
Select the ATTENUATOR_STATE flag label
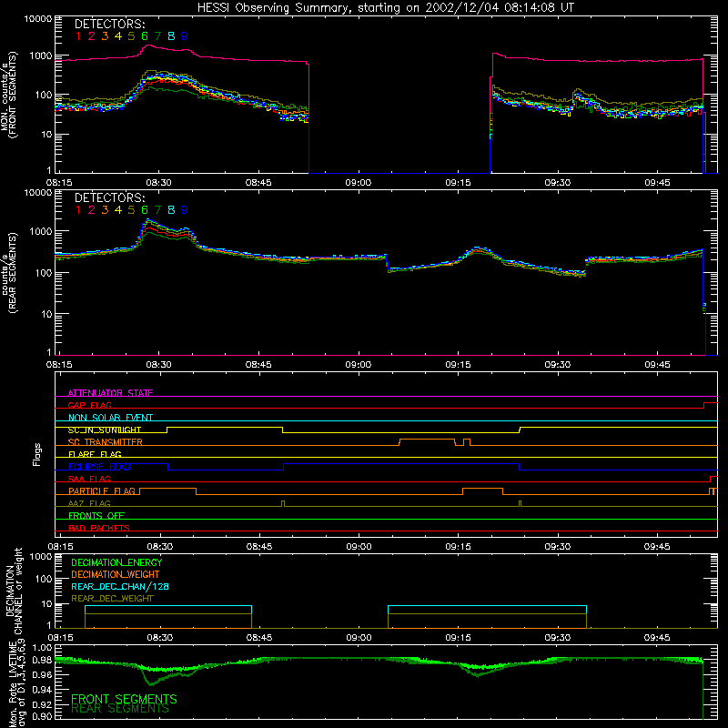[x=110, y=393]
